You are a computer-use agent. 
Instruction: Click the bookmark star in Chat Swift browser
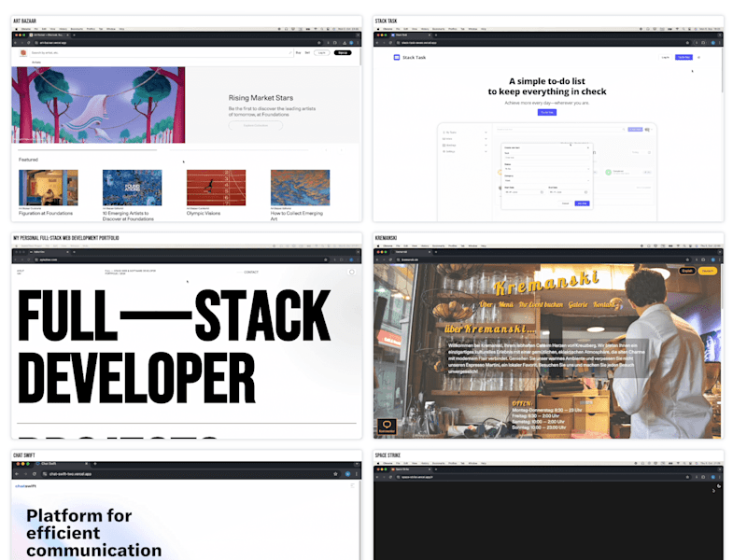coord(335,474)
